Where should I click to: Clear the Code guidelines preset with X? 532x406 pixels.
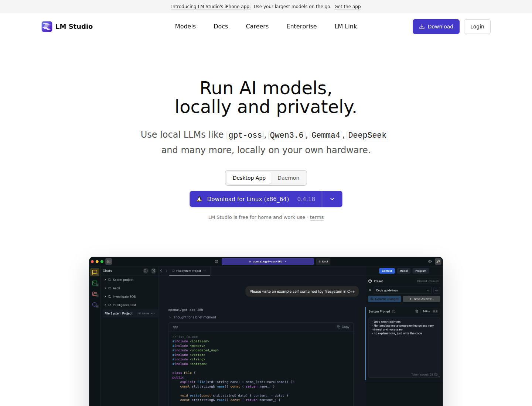pos(370,290)
